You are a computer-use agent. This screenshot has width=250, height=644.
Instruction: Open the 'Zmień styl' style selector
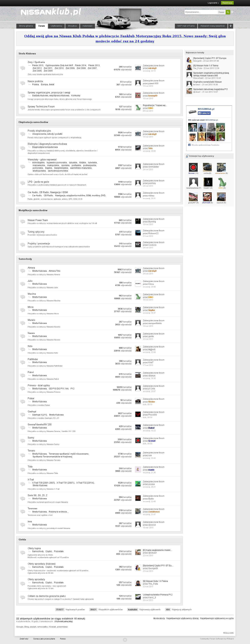click(x=24, y=639)
